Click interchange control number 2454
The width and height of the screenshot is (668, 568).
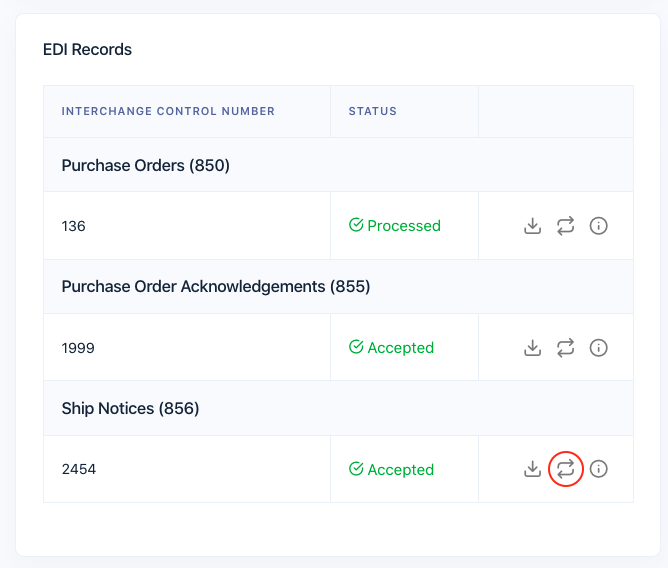[x=79, y=469]
